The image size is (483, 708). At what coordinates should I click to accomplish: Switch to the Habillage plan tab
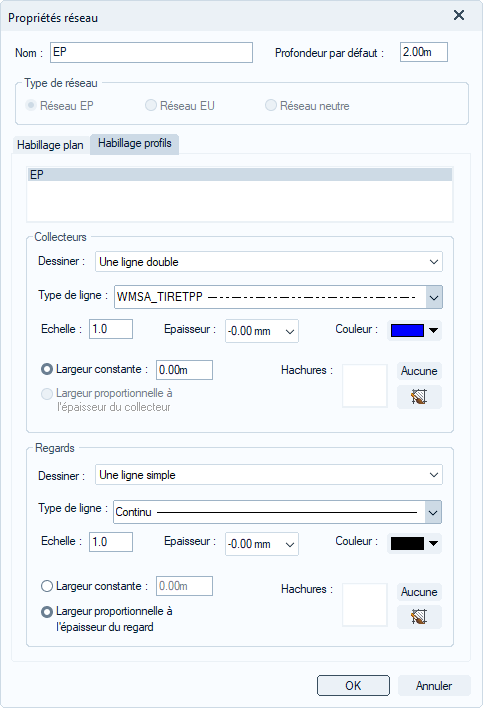click(50, 145)
